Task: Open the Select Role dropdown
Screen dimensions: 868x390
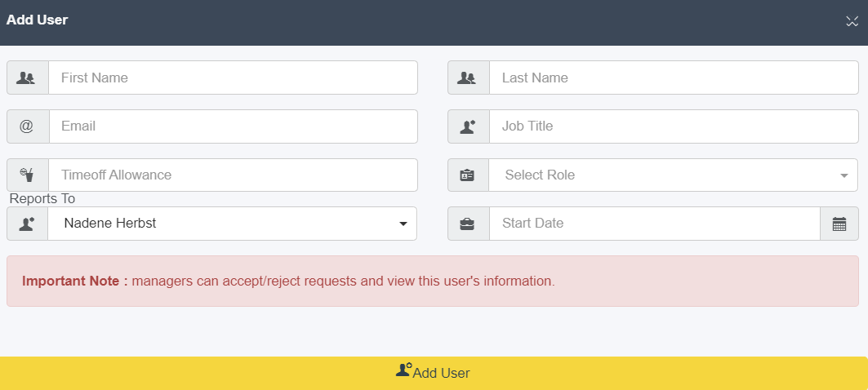Action: tap(673, 175)
